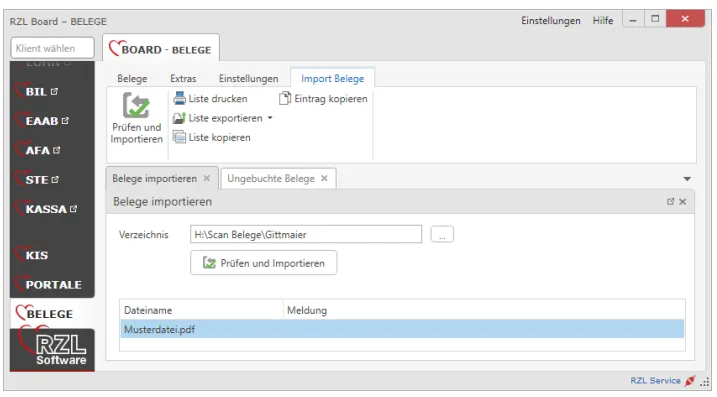Viewport: 717px width, 397px height.
Task: Undock the Belege importieren panel
Action: click(x=670, y=202)
